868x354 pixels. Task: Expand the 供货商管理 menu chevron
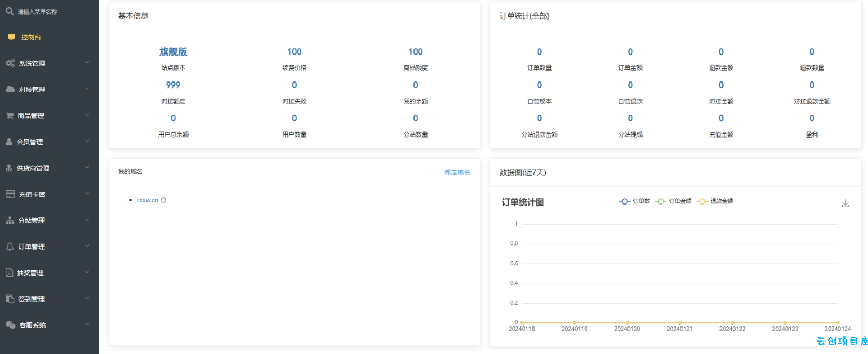(87, 167)
